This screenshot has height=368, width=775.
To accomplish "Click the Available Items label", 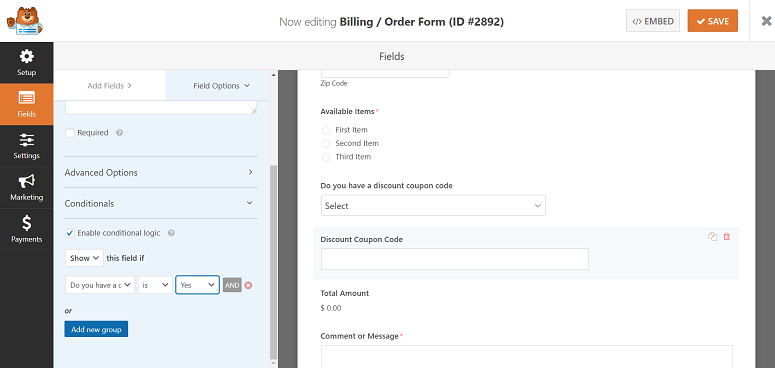I will pyautogui.click(x=347, y=112).
